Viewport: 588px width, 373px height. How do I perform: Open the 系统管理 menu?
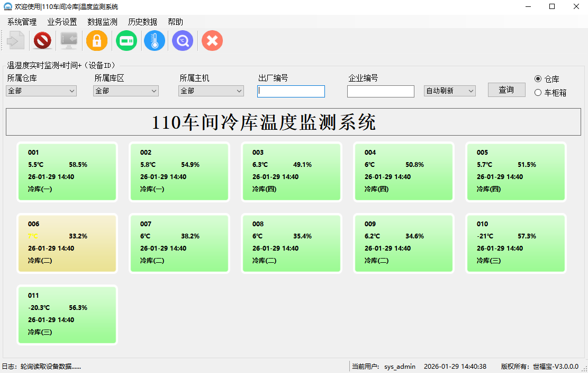click(22, 22)
